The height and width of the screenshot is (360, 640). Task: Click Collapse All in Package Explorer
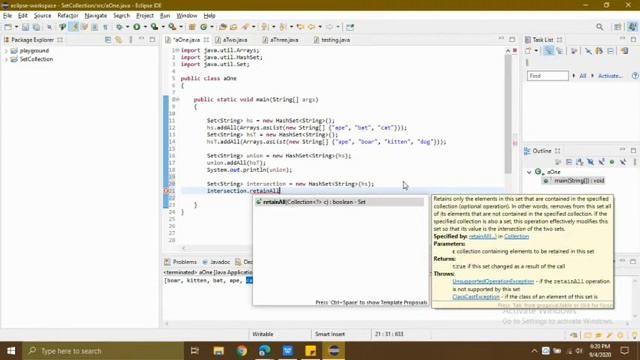108,40
